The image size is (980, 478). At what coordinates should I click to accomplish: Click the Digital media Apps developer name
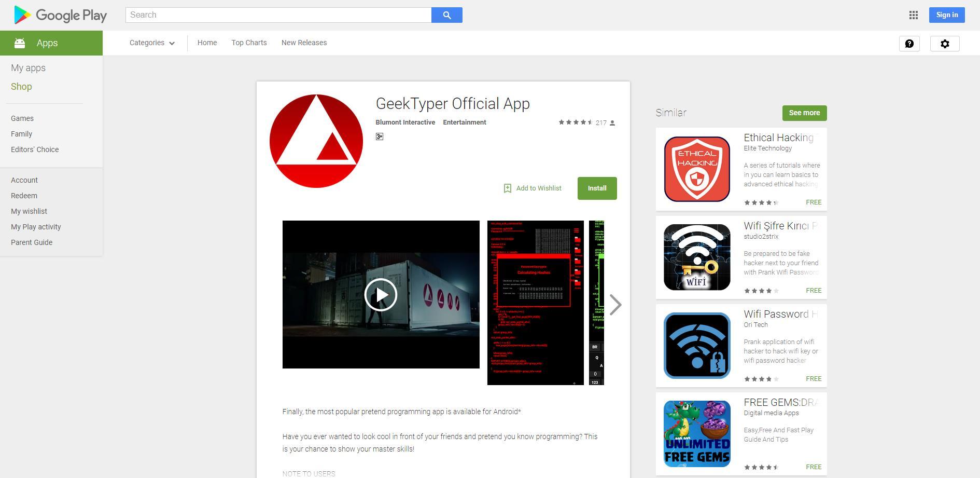click(772, 413)
